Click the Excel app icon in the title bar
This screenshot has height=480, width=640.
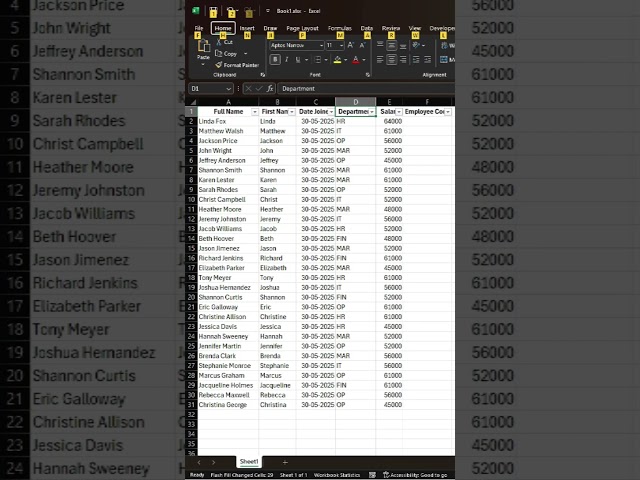point(196,11)
